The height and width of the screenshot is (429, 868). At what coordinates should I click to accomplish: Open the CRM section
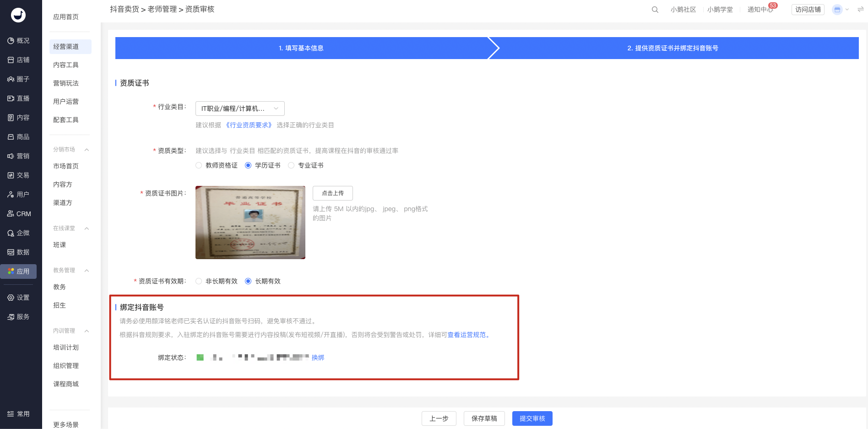[x=18, y=214]
